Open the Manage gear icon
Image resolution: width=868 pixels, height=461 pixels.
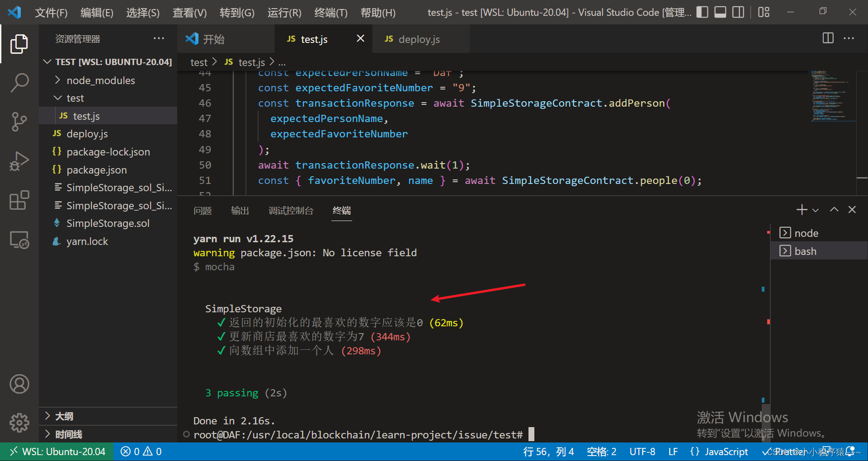click(19, 423)
